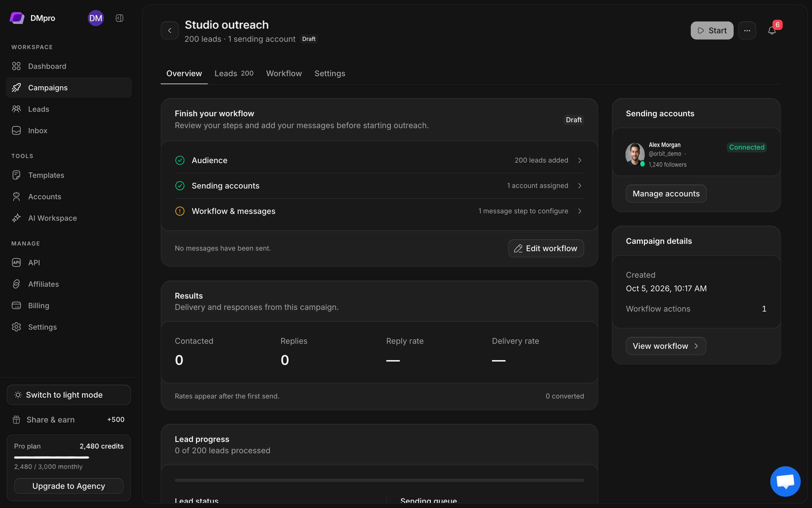Click Manage accounts button
The width and height of the screenshot is (812, 508).
tap(666, 194)
